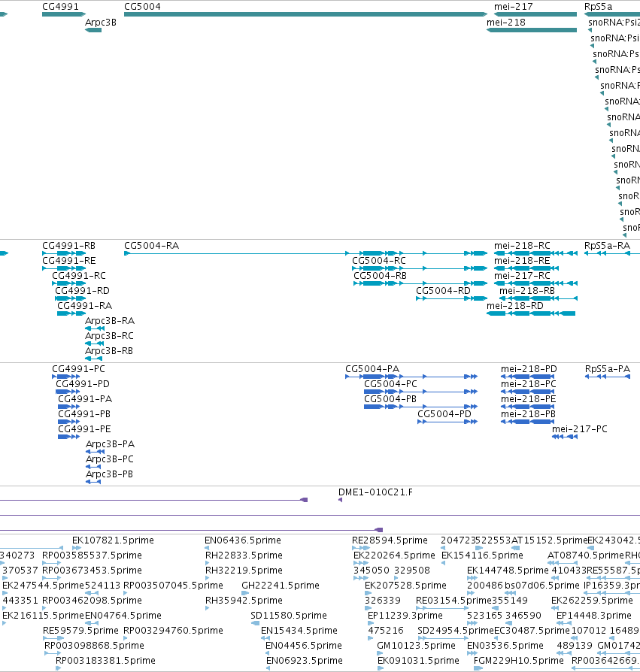Open protein mei-218-PE
This screenshot has height=672, width=640.
pyautogui.click(x=529, y=399)
